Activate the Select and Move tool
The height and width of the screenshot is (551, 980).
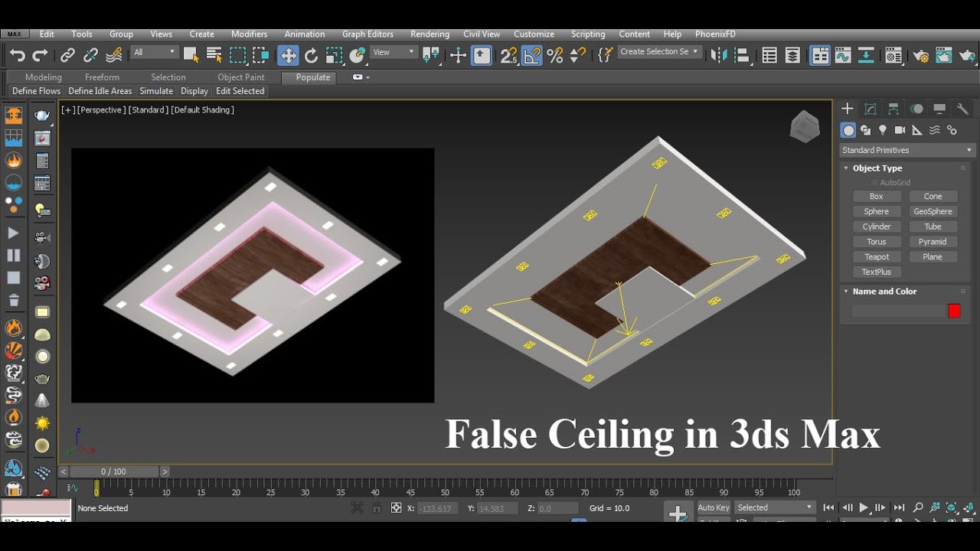pyautogui.click(x=288, y=55)
